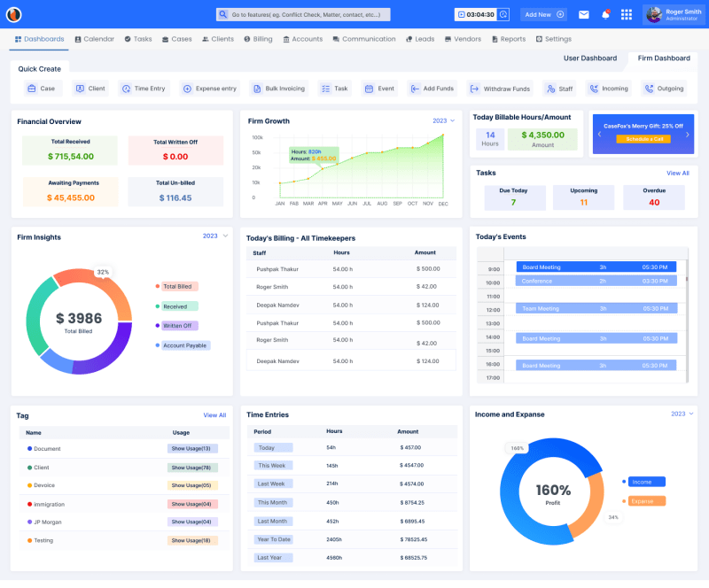Open the Billing menu tab

point(258,39)
